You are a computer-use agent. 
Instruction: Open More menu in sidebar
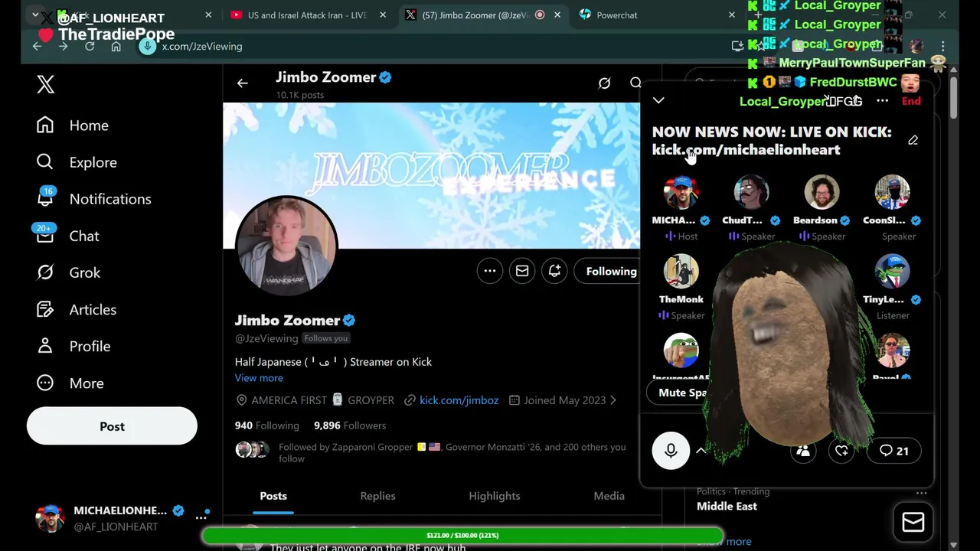pyautogui.click(x=70, y=383)
